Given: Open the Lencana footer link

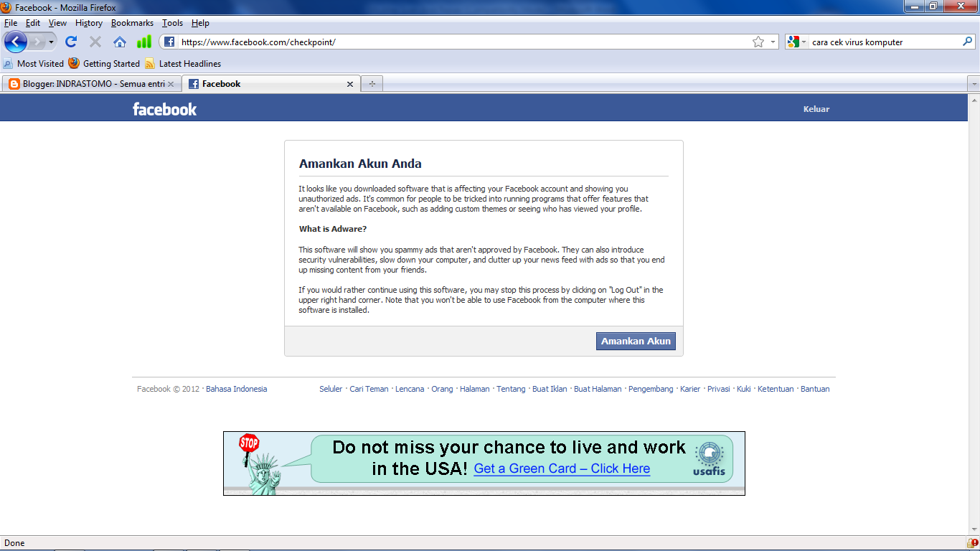Looking at the screenshot, I should pyautogui.click(x=410, y=389).
